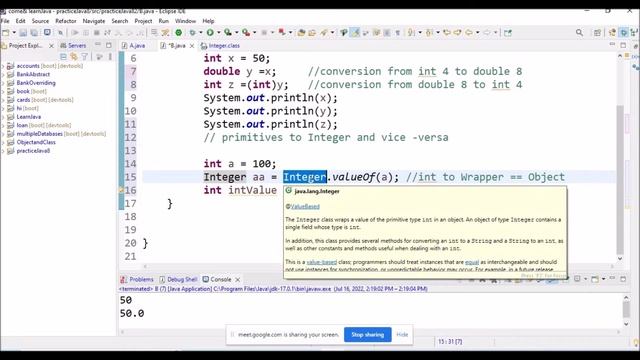
Task: Open the Project menu
Action: click(143, 21)
